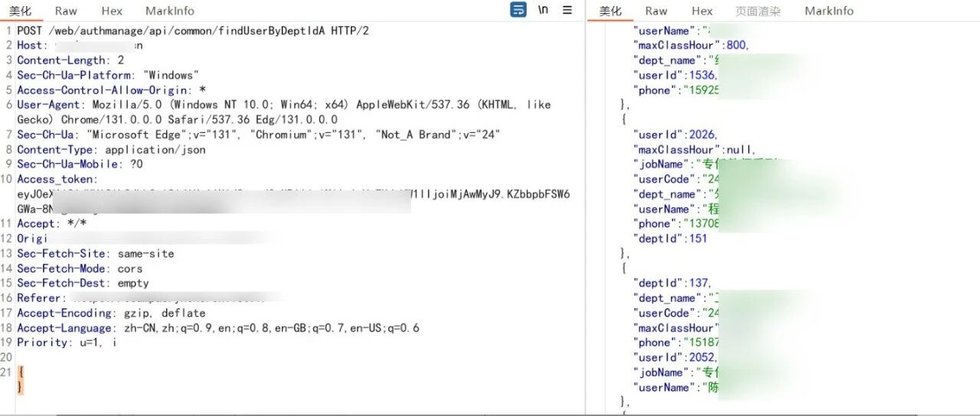Switch to the request 美化 tab
This screenshot has height=416, width=980.
point(20,11)
